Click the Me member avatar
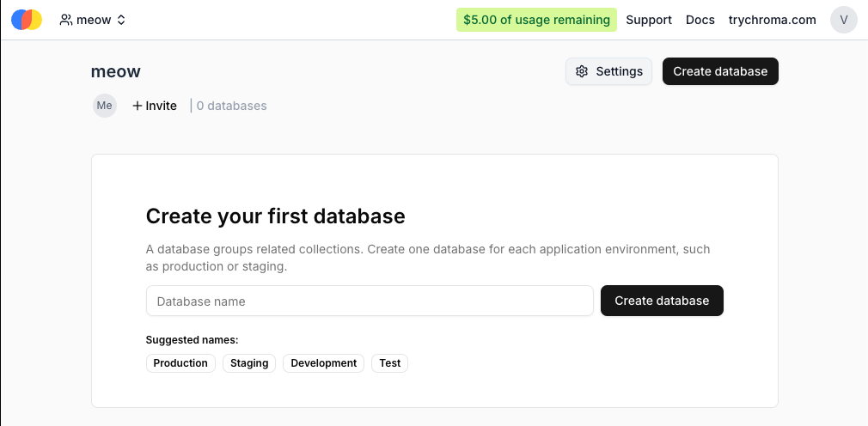 pyautogui.click(x=105, y=106)
